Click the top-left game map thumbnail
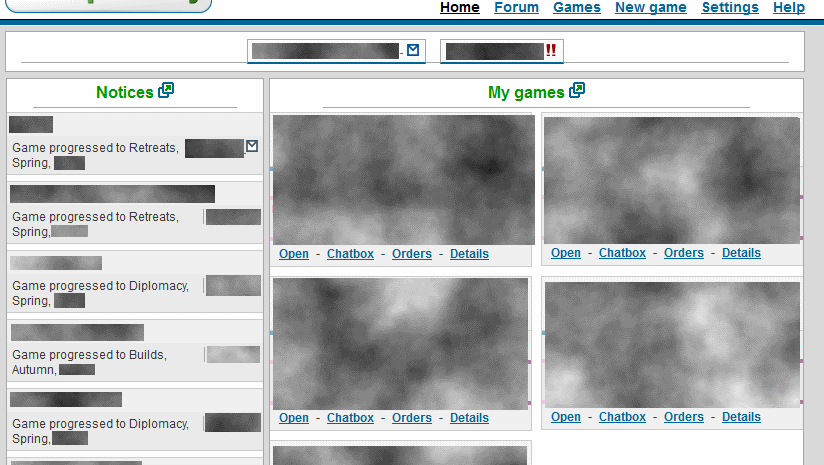Image resolution: width=824 pixels, height=465 pixels. (404, 180)
